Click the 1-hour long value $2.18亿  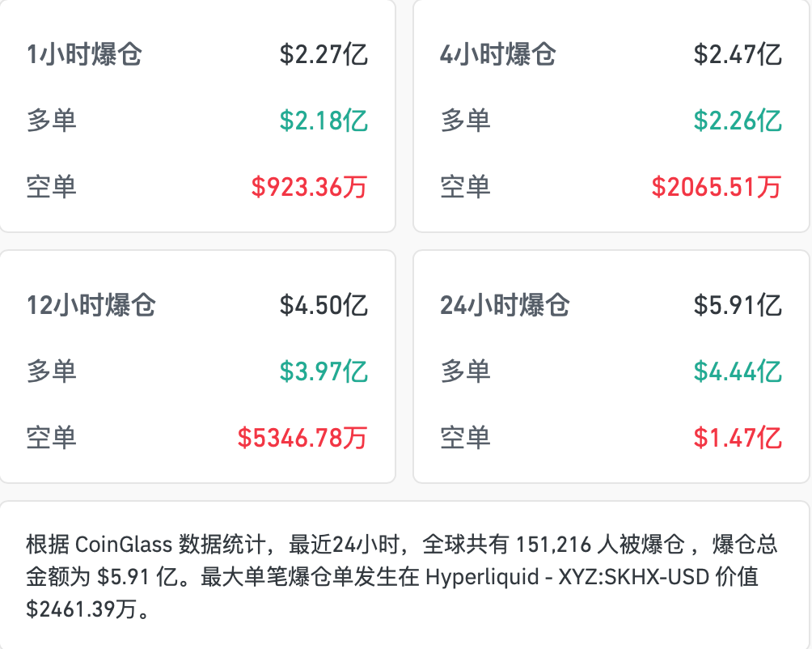(324, 121)
